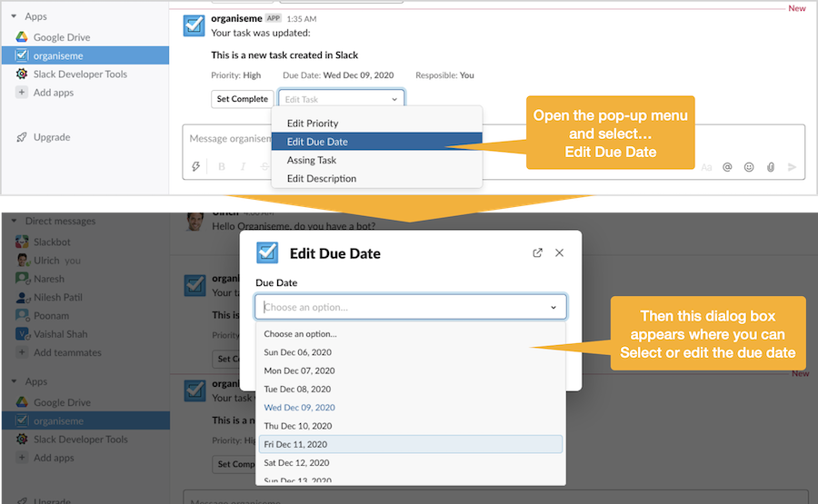Close the Edit Due Date dialog

tap(560, 253)
